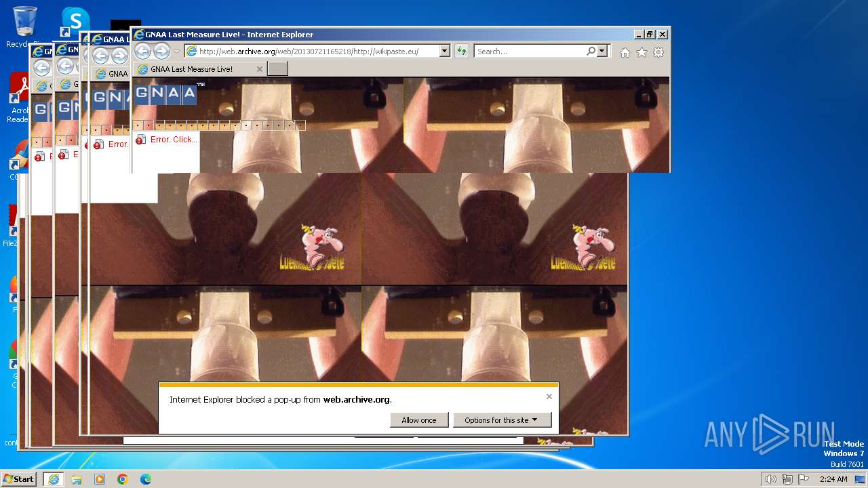Screen dimensions: 868x488
Task: Click the GNAA logo on front page
Action: 165,94
